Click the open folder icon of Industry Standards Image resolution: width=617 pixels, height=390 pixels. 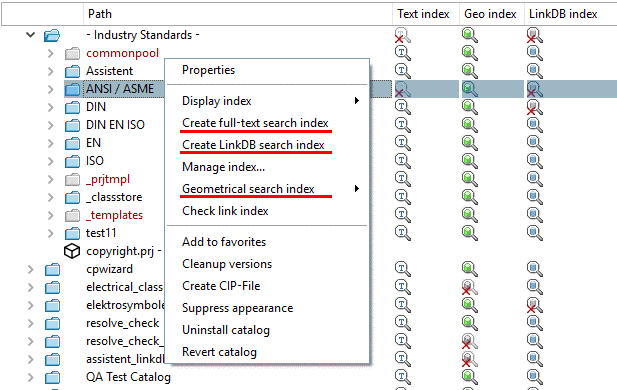(x=52, y=35)
